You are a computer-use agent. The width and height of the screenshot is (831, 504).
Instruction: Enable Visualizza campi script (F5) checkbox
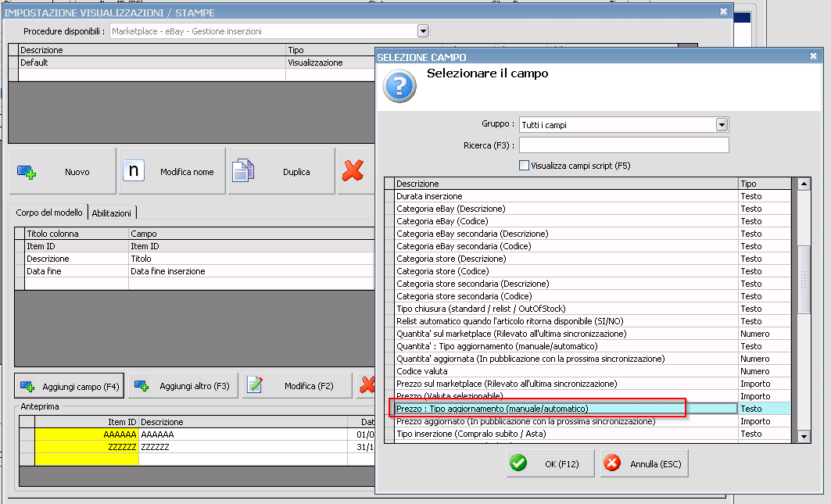pos(524,166)
